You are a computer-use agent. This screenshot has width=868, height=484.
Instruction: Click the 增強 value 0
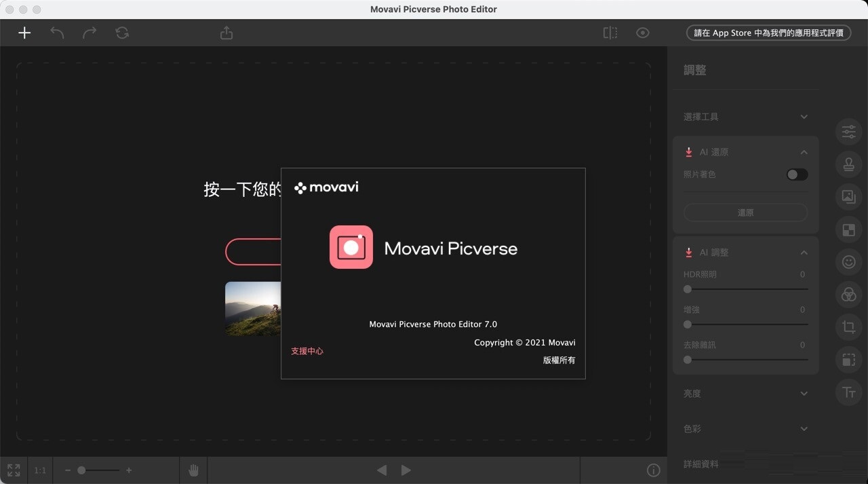coord(802,310)
